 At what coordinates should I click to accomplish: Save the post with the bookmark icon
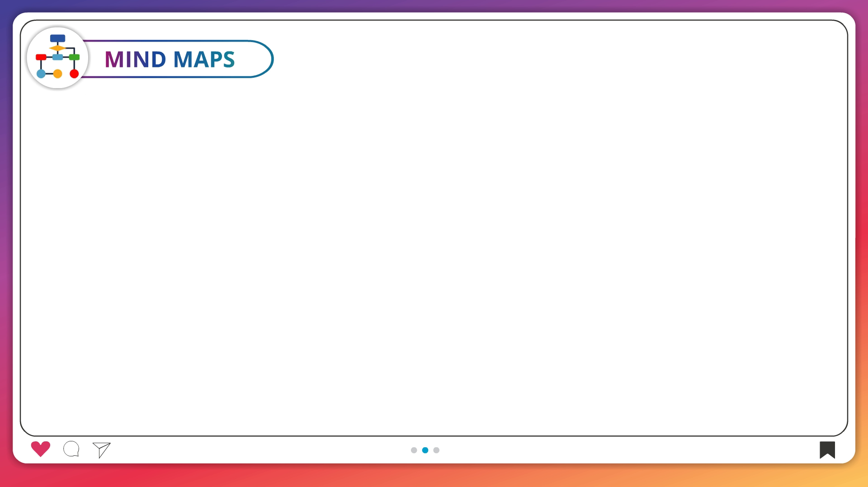[x=827, y=450]
